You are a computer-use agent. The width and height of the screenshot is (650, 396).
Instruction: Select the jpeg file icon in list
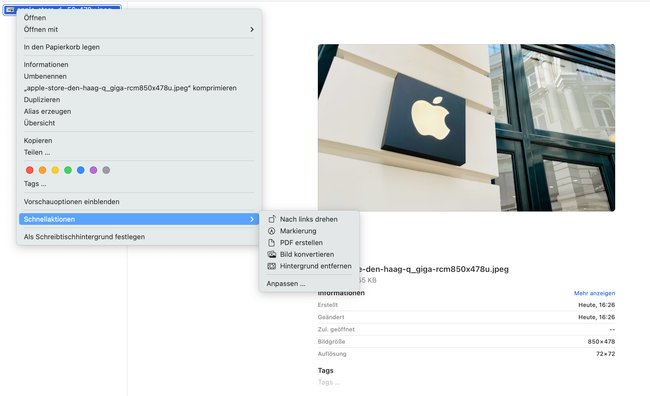click(x=10, y=10)
